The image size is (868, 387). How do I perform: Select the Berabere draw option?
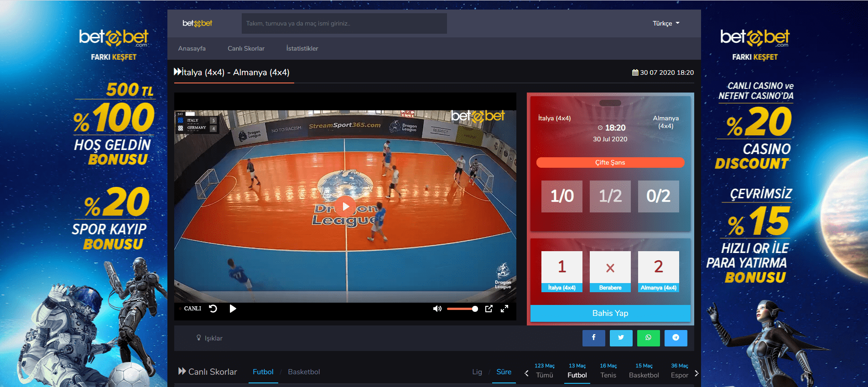(610, 271)
